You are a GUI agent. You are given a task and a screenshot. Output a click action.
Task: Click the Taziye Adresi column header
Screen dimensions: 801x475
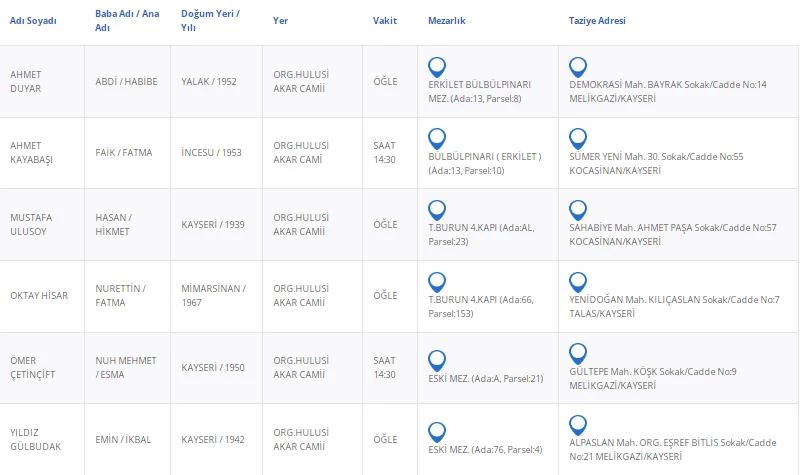596,20
